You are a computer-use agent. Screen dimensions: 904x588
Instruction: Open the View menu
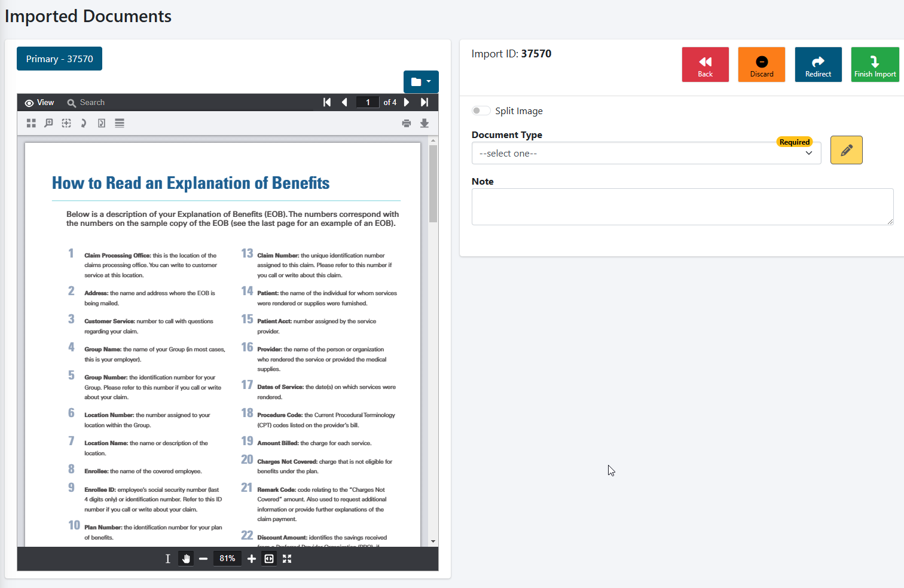[x=39, y=102]
